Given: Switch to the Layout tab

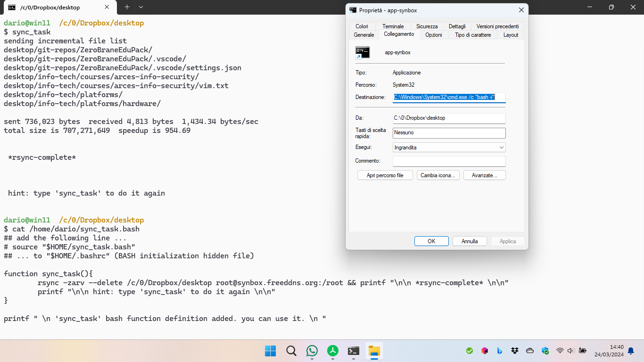Looking at the screenshot, I should tap(511, 35).
